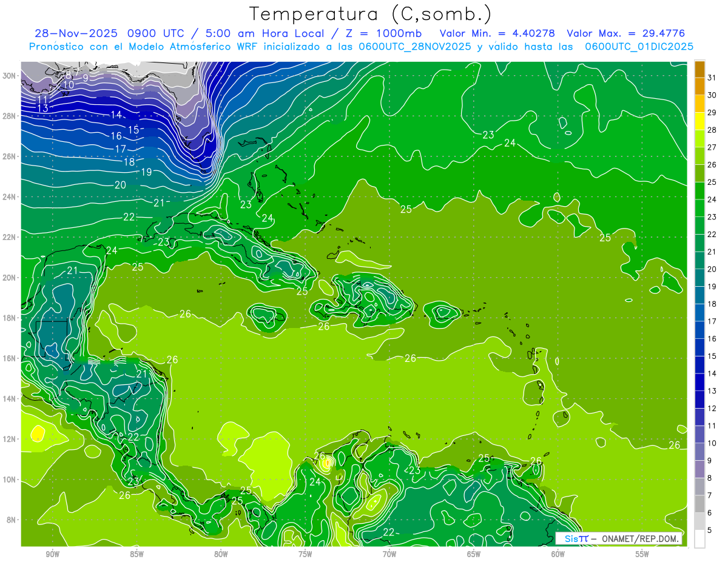
Task: Click the title "Temperatura (C,somb.)"
Action: click(371, 15)
